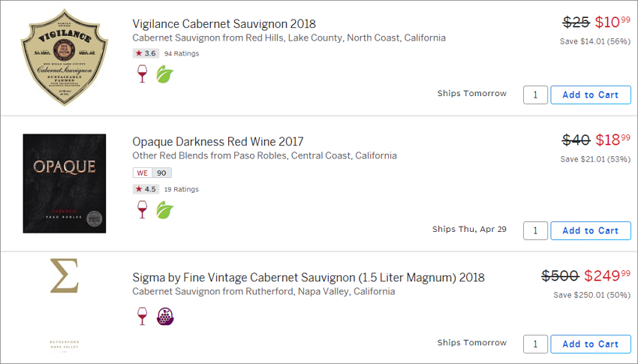
Task: Select quantity field for Opaque Darkness
Action: pos(535,230)
